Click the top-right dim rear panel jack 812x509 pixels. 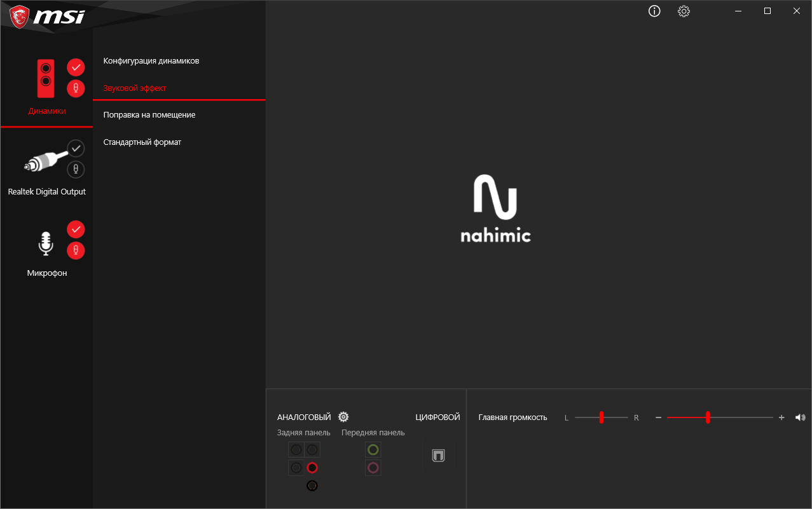[x=312, y=450]
